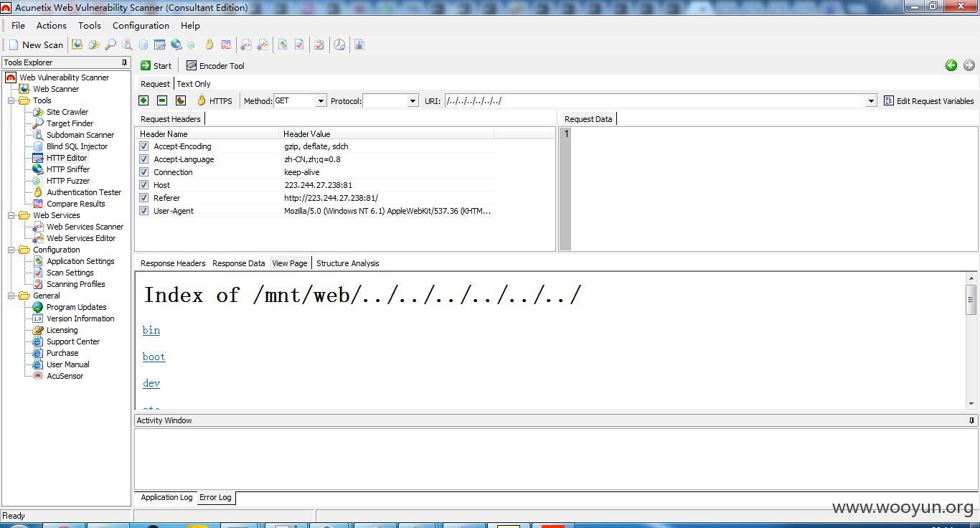This screenshot has width=980, height=528.
Task: Open the Encoder Tool
Action: click(215, 65)
